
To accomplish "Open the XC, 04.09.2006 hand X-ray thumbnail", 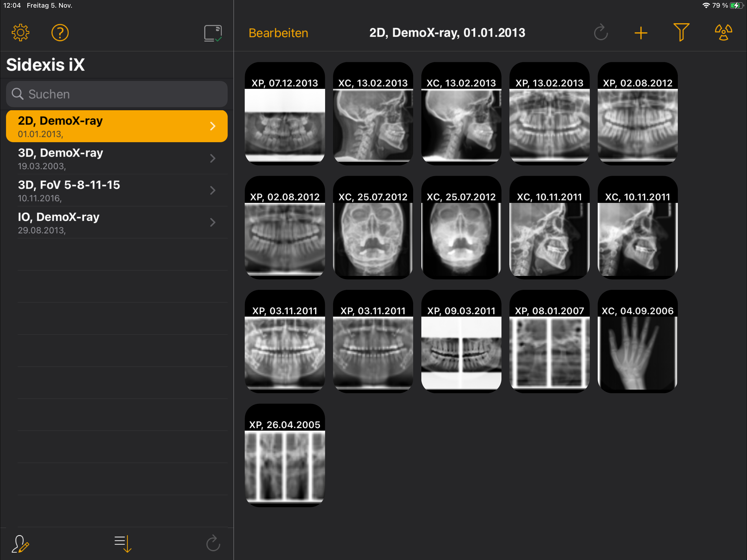I will click(x=638, y=342).
